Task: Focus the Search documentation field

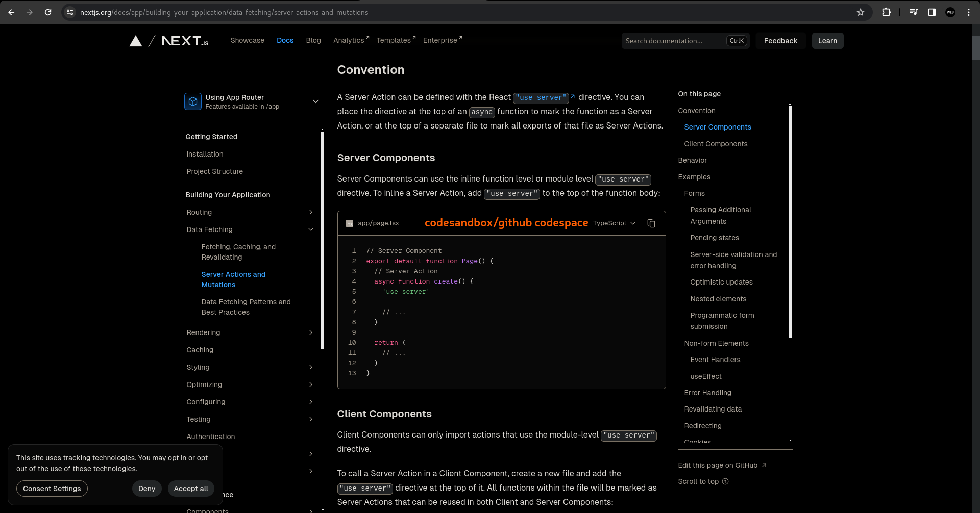Action: (x=685, y=41)
